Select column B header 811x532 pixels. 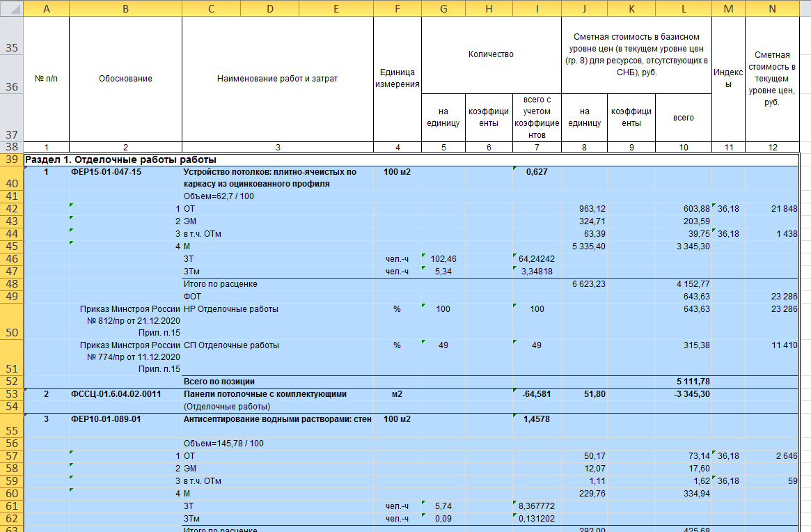coord(126,8)
